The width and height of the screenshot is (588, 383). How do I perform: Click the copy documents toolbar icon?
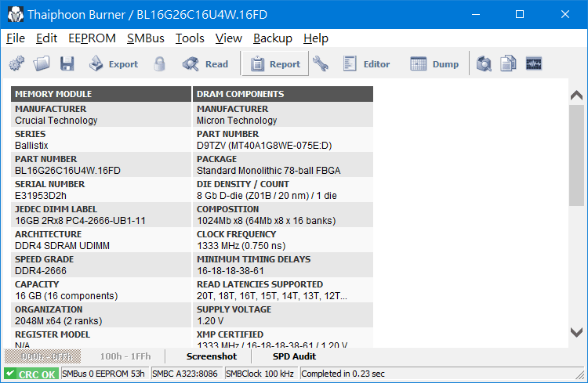[508, 63]
